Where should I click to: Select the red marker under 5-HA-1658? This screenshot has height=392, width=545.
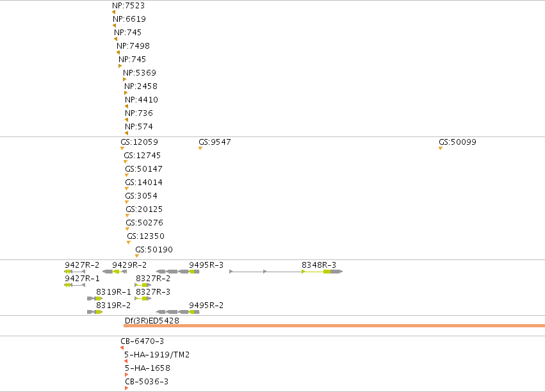click(127, 375)
